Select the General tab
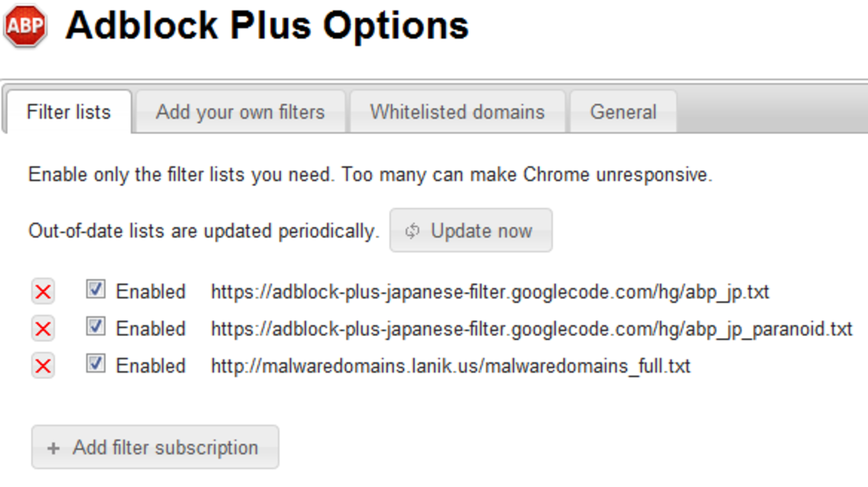868x487 pixels. (x=623, y=112)
